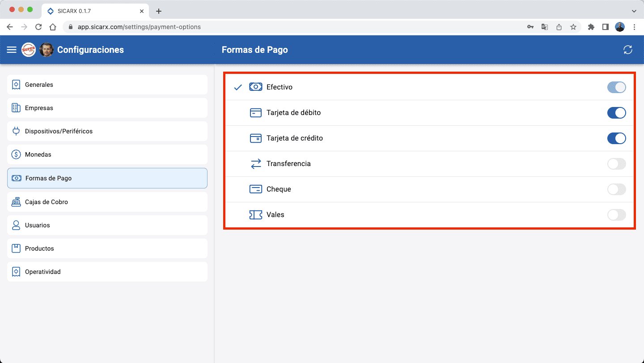Enable the Transferencia payment toggle
Screen dimensions: 644x363
[x=617, y=163]
